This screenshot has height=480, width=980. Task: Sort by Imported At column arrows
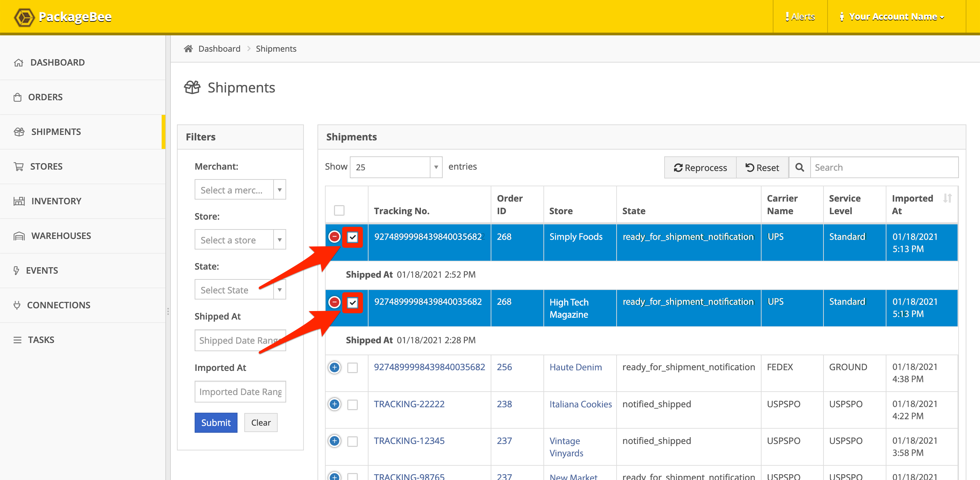[x=947, y=198]
